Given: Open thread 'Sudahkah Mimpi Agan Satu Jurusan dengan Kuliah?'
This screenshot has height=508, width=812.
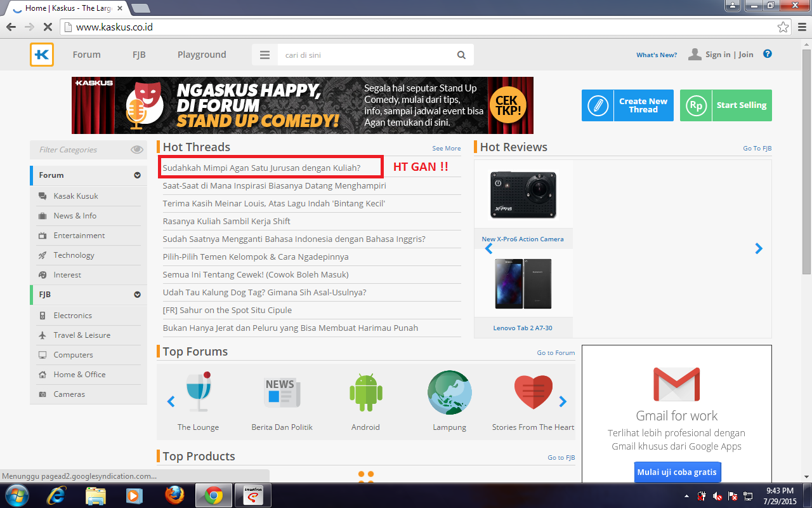Looking at the screenshot, I should (261, 168).
